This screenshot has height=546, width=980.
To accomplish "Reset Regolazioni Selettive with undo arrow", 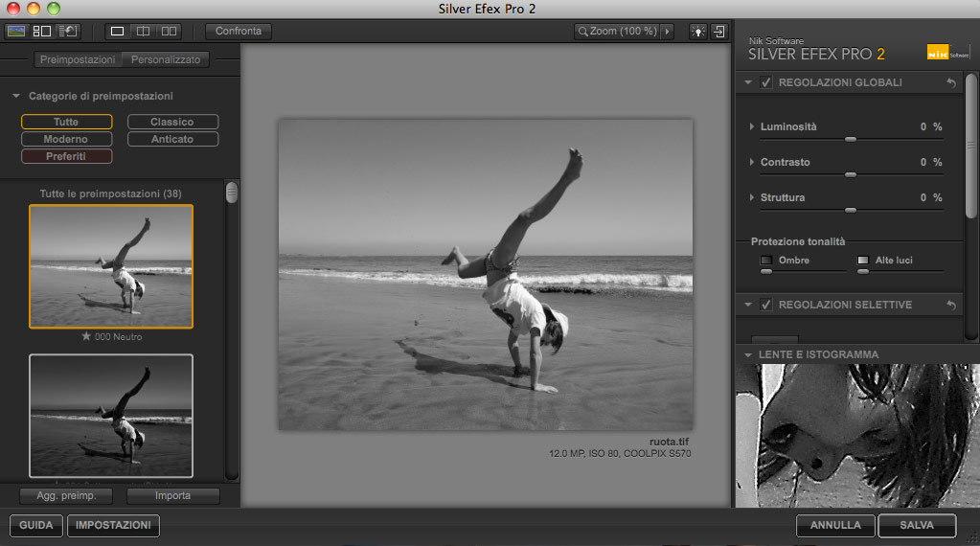I will tap(951, 305).
